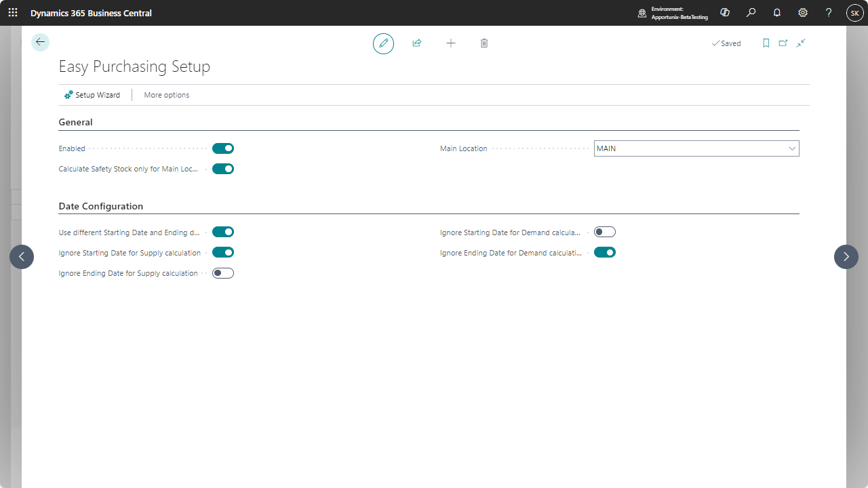Enable Ignore Ending Date for Supply calculation
Image resolution: width=868 pixels, height=488 pixels.
(x=222, y=272)
